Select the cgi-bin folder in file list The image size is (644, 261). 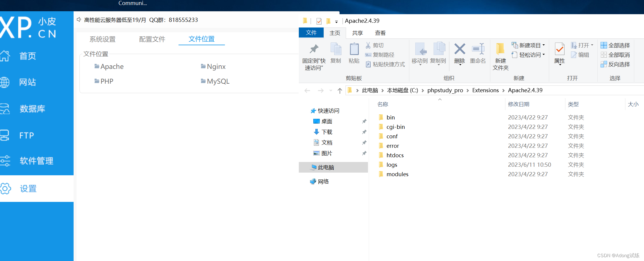(x=395, y=127)
